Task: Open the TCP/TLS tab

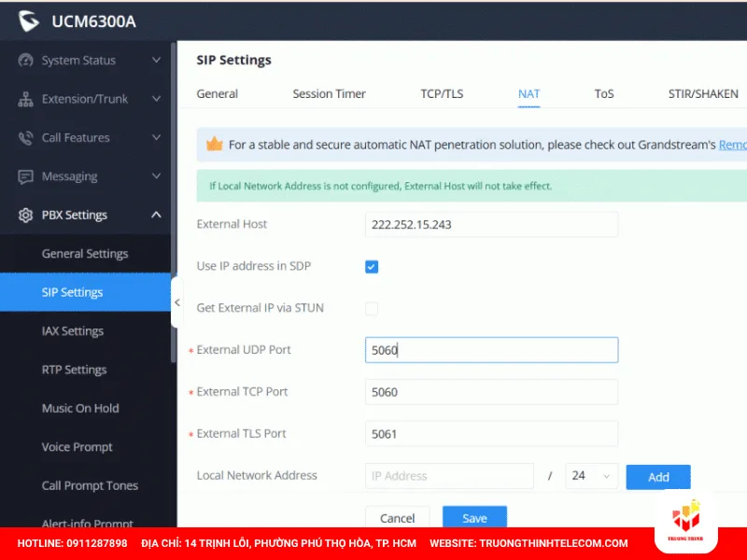Action: coord(442,94)
